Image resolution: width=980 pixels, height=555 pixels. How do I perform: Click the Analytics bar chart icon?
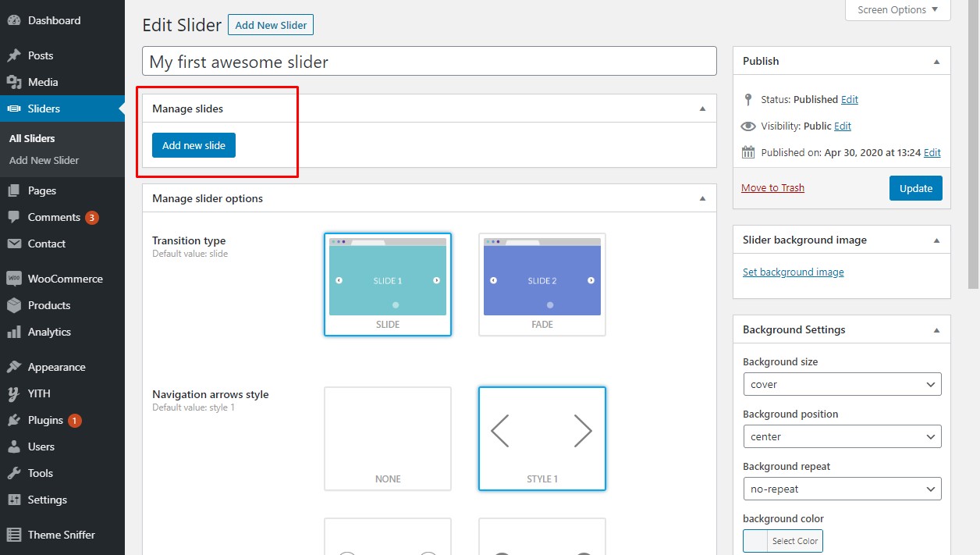coord(14,332)
